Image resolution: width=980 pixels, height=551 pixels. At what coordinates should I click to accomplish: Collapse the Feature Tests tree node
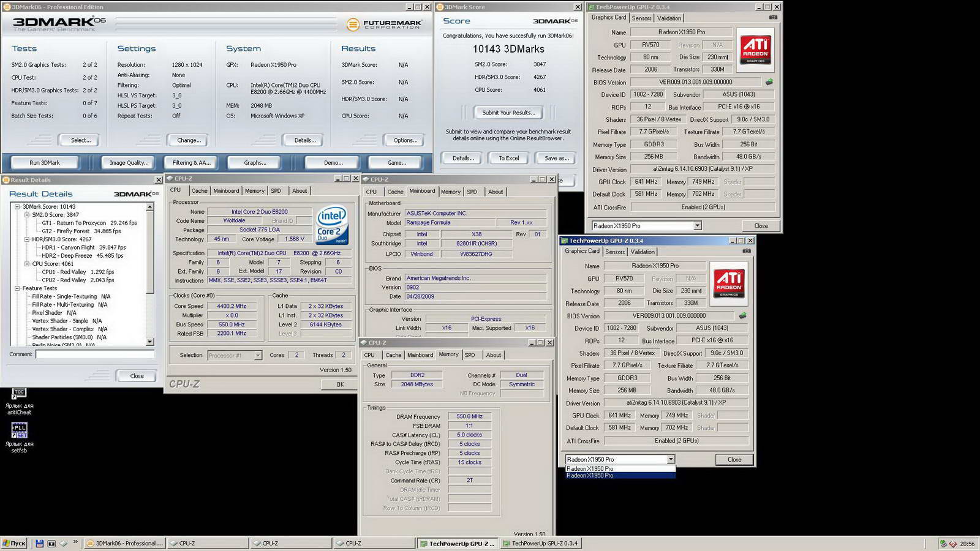[17, 288]
